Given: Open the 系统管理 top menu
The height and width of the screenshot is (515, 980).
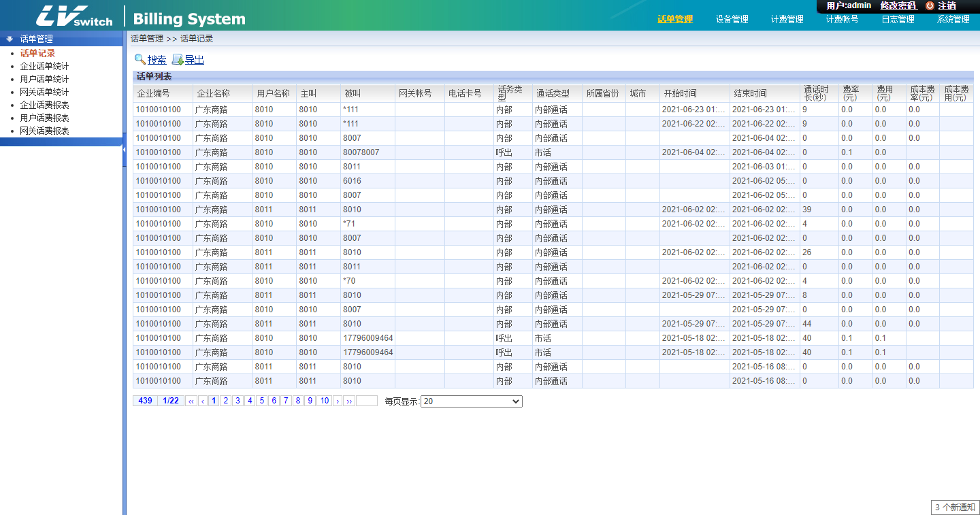Looking at the screenshot, I should point(953,19).
